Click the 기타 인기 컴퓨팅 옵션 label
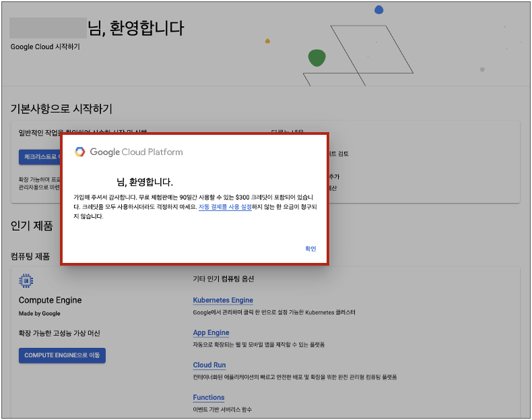This screenshot has height=420, width=532. coord(224,278)
